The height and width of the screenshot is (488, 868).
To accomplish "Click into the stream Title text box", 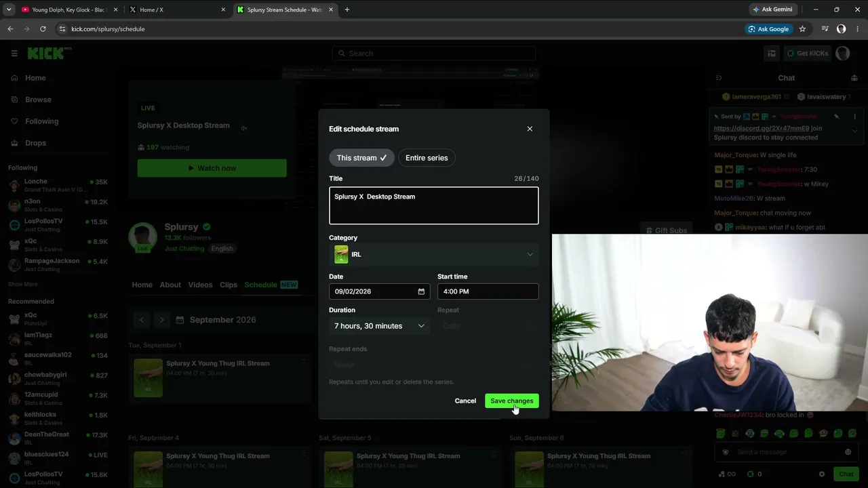I will click(434, 205).
